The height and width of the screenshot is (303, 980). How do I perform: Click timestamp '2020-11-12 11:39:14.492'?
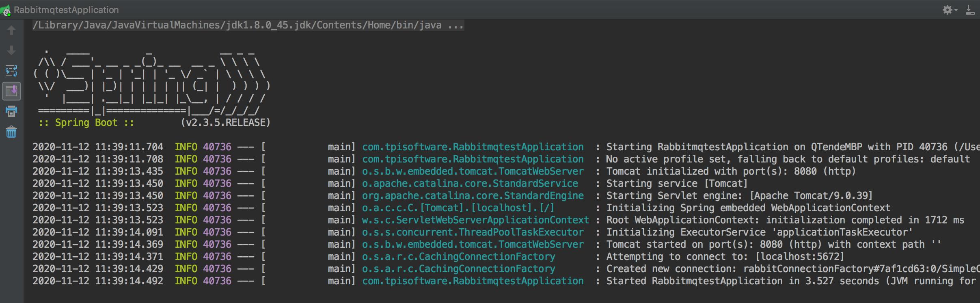click(98, 281)
